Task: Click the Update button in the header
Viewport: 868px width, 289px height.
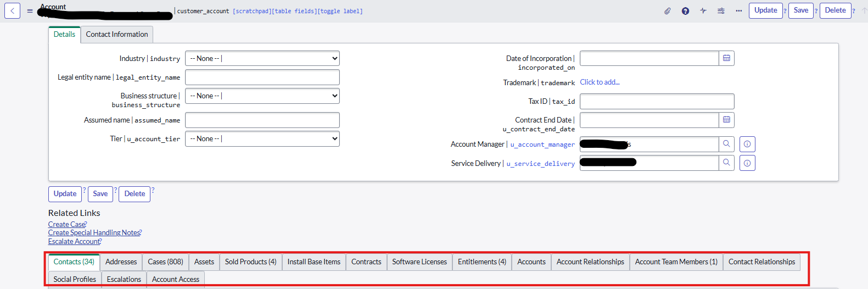Action: click(x=766, y=10)
